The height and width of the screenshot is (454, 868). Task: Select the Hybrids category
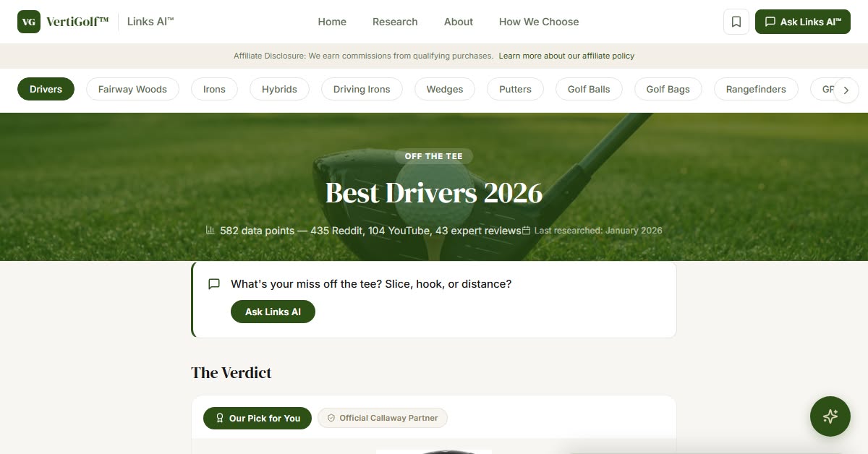(x=279, y=89)
